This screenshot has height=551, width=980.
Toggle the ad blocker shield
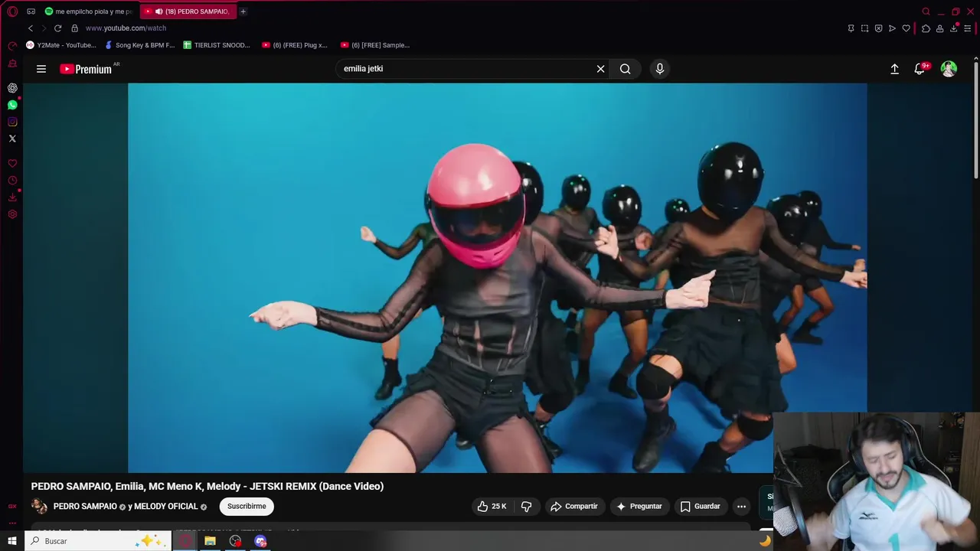(x=878, y=28)
